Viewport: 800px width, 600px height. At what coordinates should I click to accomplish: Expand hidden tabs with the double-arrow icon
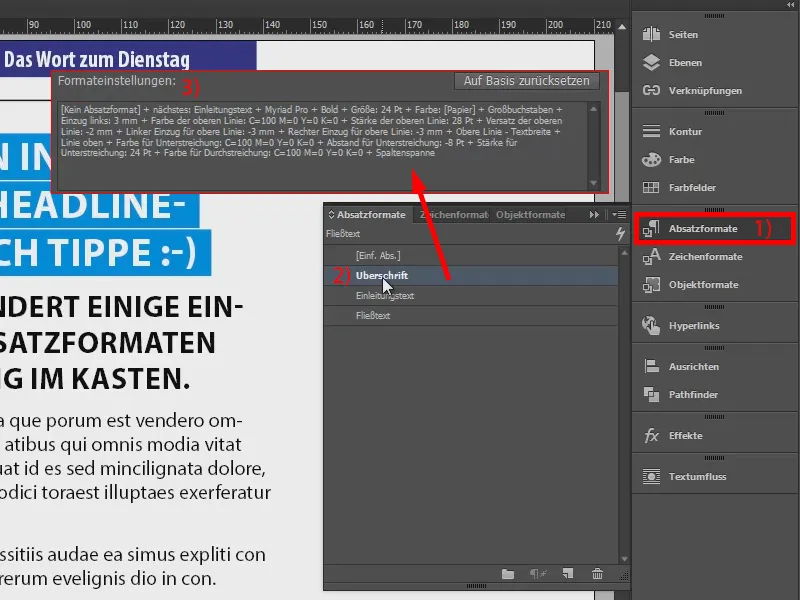click(x=594, y=215)
